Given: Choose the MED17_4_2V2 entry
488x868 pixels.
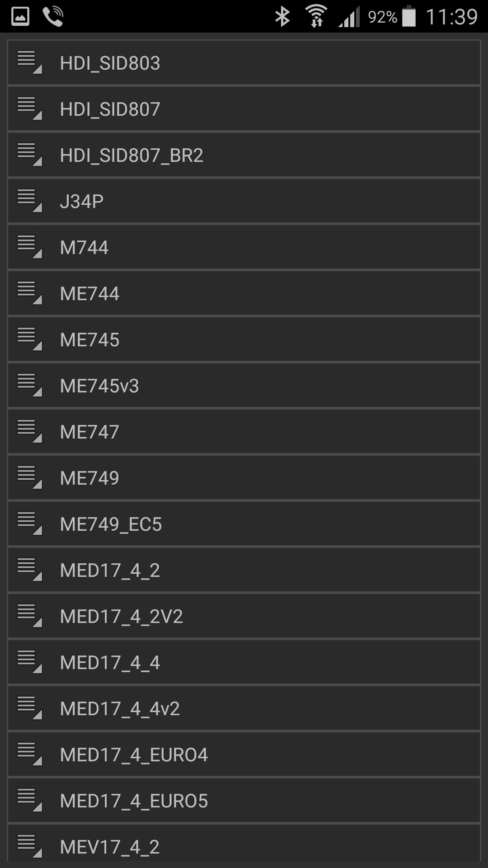Looking at the screenshot, I should (x=244, y=616).
